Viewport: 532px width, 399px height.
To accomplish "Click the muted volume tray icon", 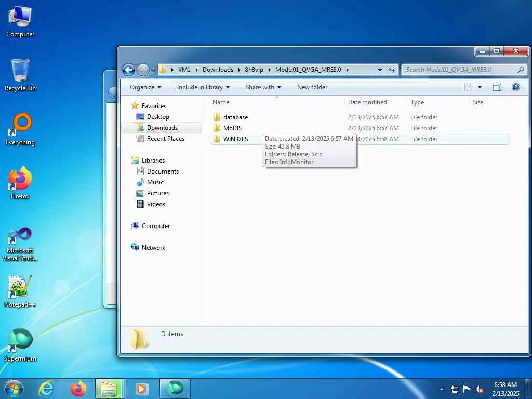I will point(480,390).
